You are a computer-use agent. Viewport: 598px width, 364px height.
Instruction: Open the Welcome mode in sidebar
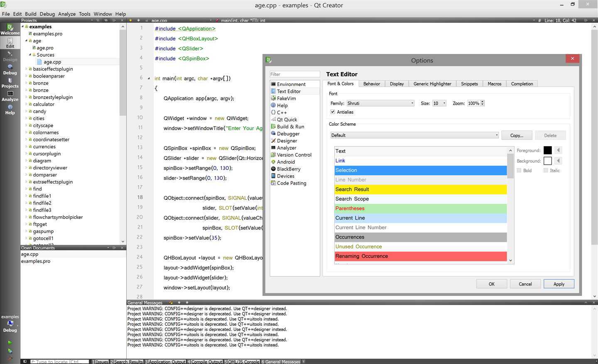pos(10,29)
